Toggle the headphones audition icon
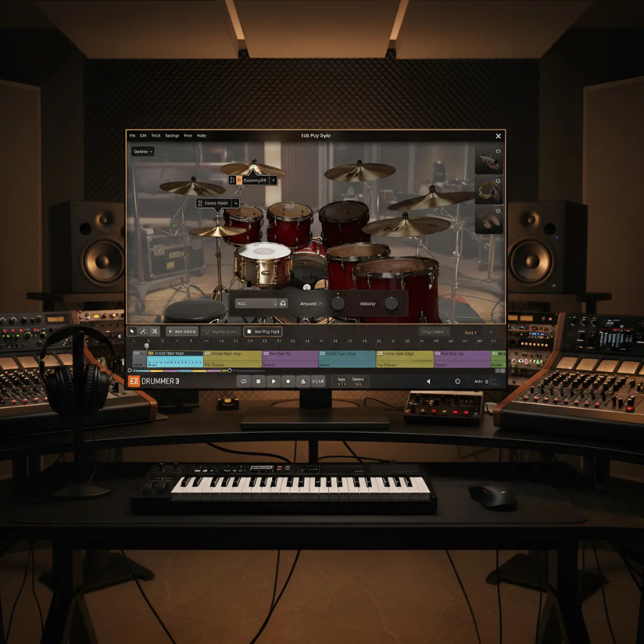This screenshot has width=644, height=644. 283,303
